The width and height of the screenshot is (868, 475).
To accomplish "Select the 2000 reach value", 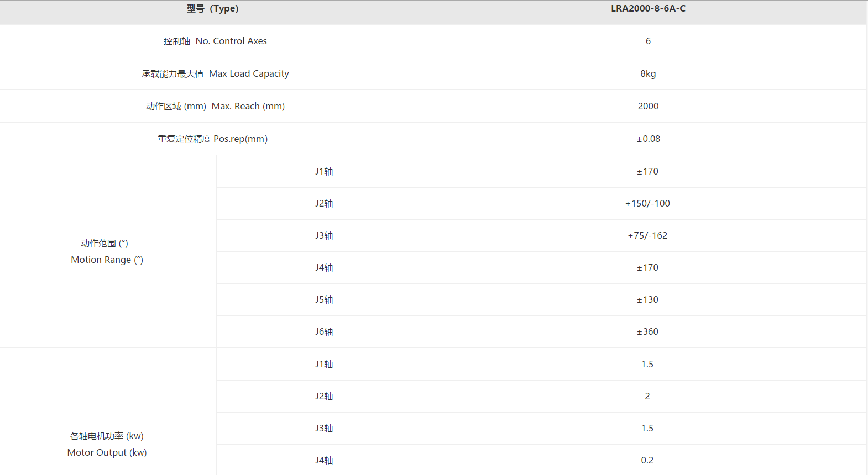I will pyautogui.click(x=648, y=107).
